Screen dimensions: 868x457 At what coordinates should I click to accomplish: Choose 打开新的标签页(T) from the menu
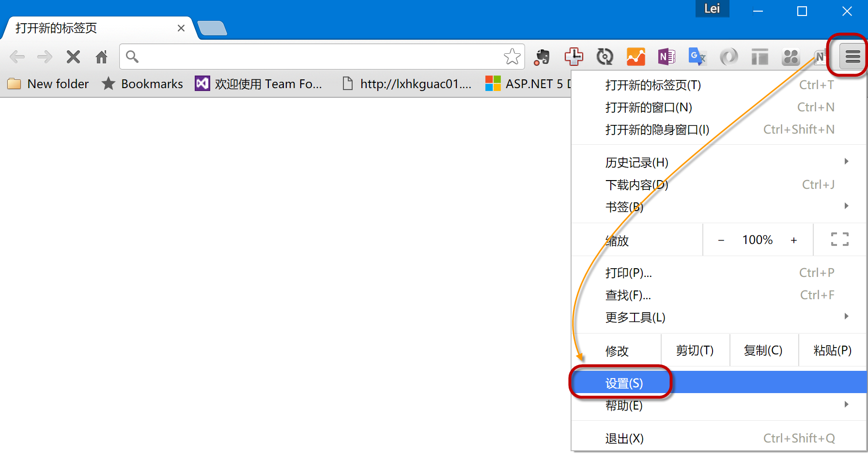(x=719, y=85)
